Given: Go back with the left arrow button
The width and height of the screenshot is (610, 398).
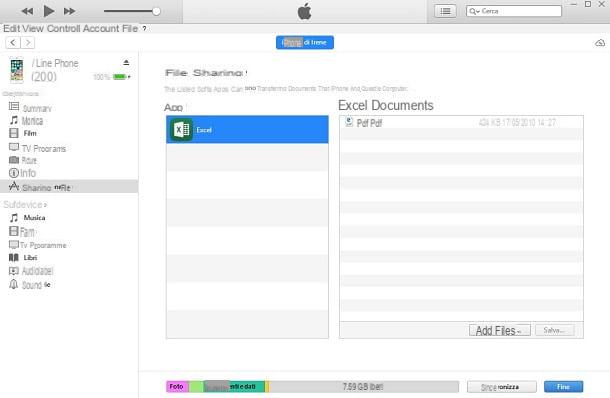Looking at the screenshot, I should point(13,42).
